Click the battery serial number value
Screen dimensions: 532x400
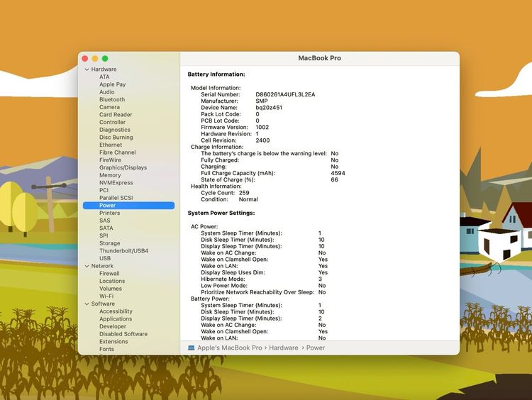(285, 94)
